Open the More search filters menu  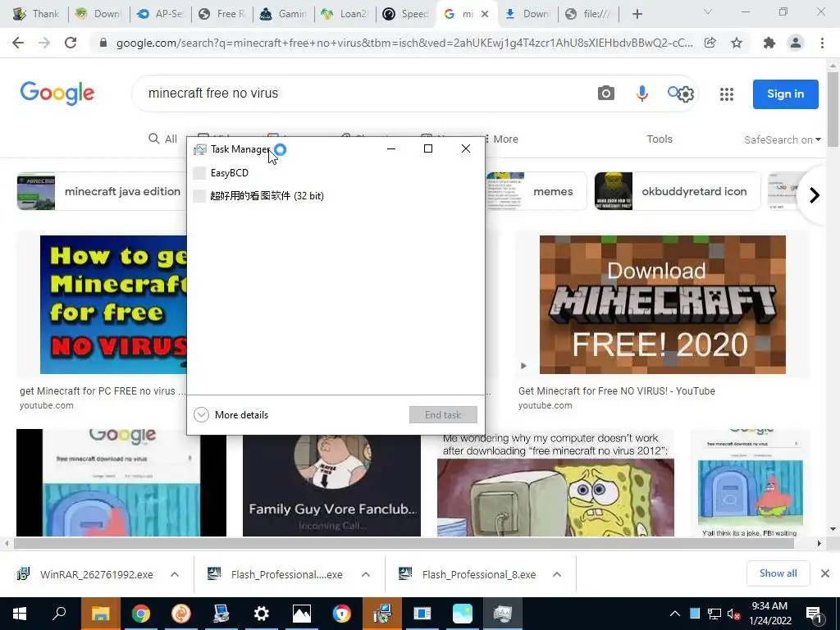click(501, 139)
